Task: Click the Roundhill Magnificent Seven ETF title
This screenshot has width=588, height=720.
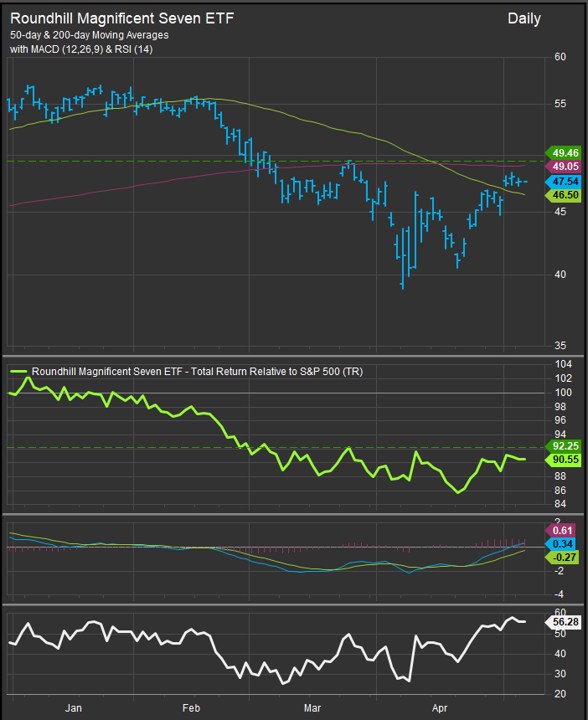Action: click(x=121, y=18)
